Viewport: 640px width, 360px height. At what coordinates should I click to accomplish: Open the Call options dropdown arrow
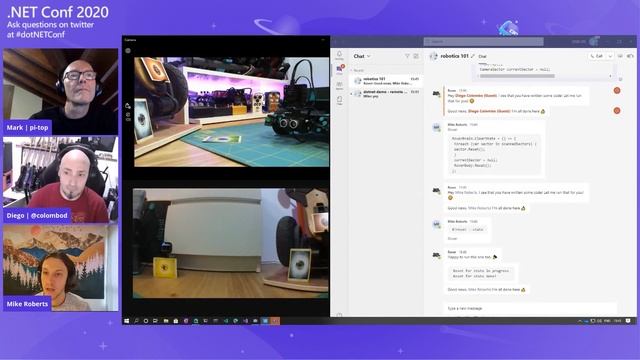click(x=610, y=56)
